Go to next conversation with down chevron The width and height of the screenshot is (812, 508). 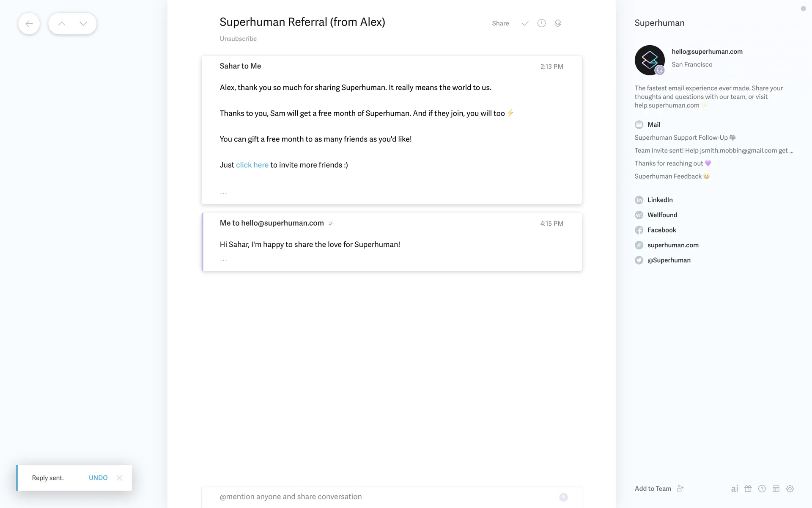click(x=83, y=24)
